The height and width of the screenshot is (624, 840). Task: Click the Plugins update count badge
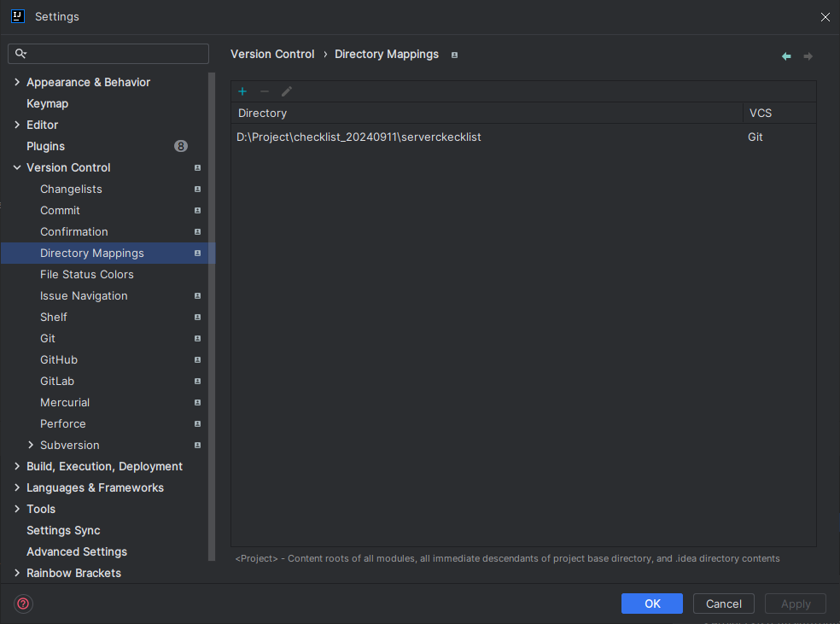pyautogui.click(x=181, y=146)
